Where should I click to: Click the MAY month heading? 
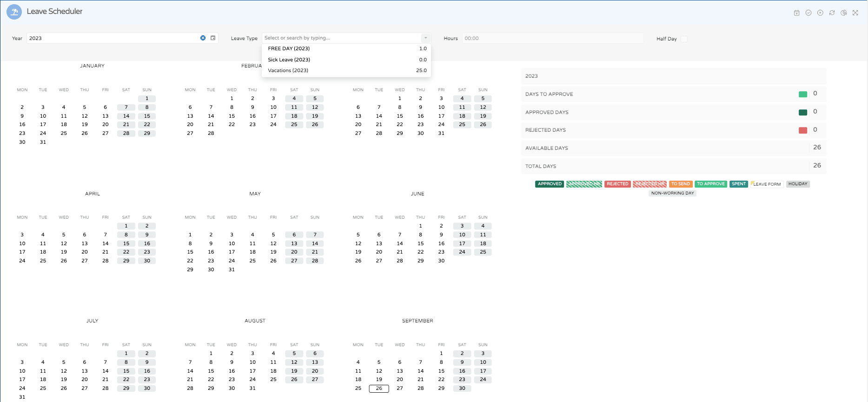[255, 194]
